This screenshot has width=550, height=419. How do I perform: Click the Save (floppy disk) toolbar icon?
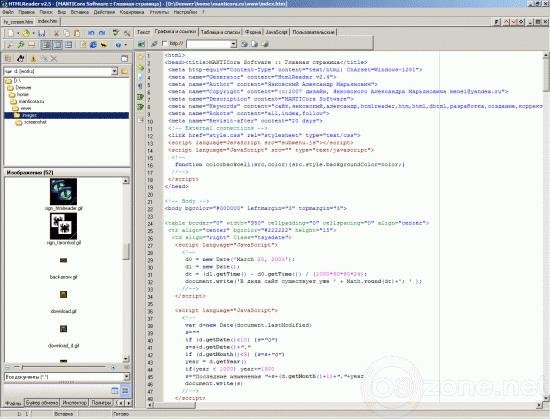click(42, 33)
